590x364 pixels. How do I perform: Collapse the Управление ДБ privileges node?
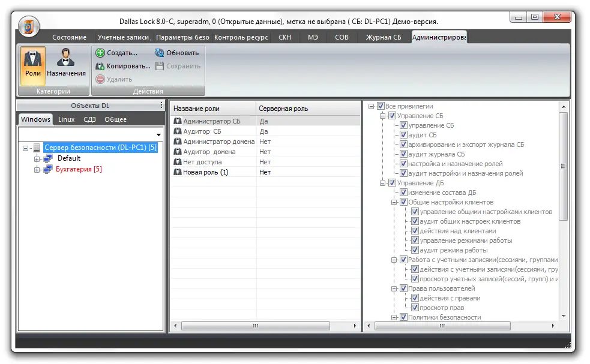[x=382, y=183]
